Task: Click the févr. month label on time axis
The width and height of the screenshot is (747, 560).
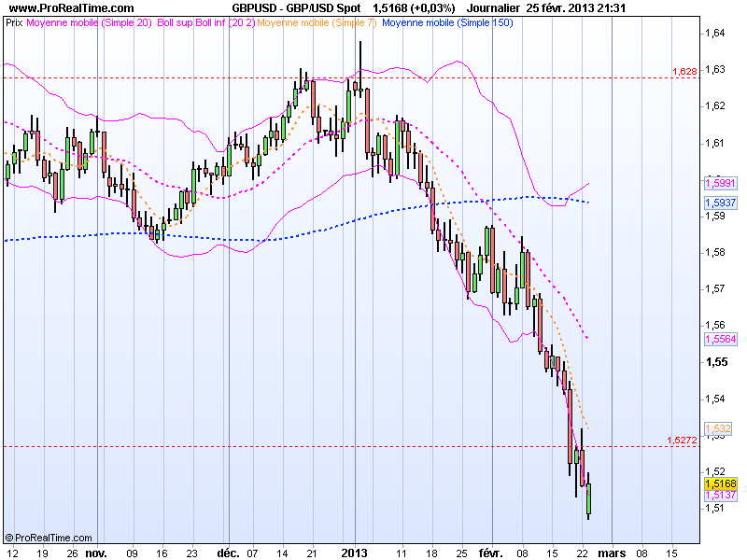Action: click(491, 553)
